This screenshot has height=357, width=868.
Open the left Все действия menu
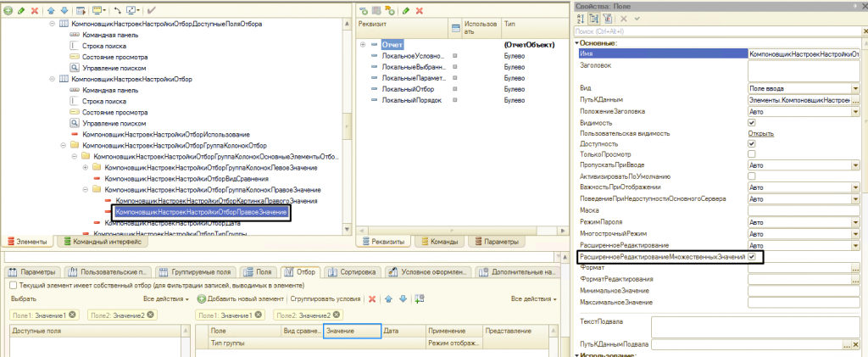[x=166, y=298]
